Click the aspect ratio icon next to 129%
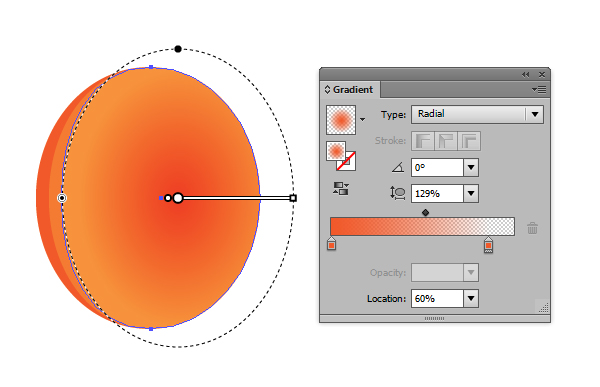Viewport: 600px width, 387px height. [x=398, y=193]
